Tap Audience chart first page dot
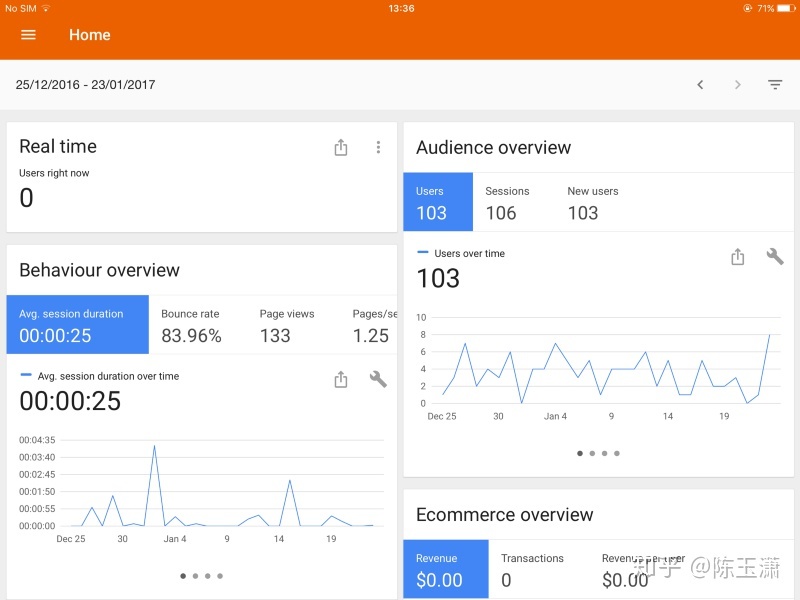Screen dimensions: 800x600 click(580, 453)
